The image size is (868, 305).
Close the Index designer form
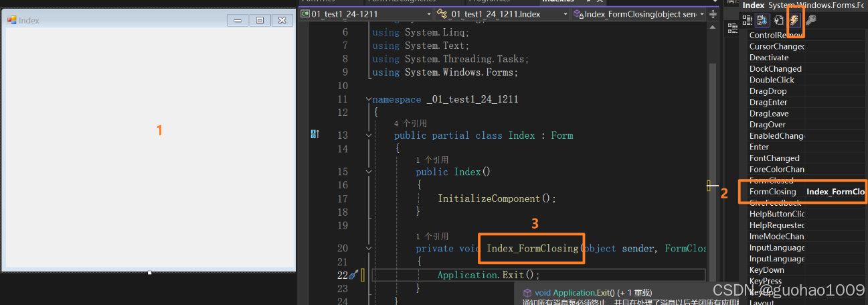(x=282, y=21)
